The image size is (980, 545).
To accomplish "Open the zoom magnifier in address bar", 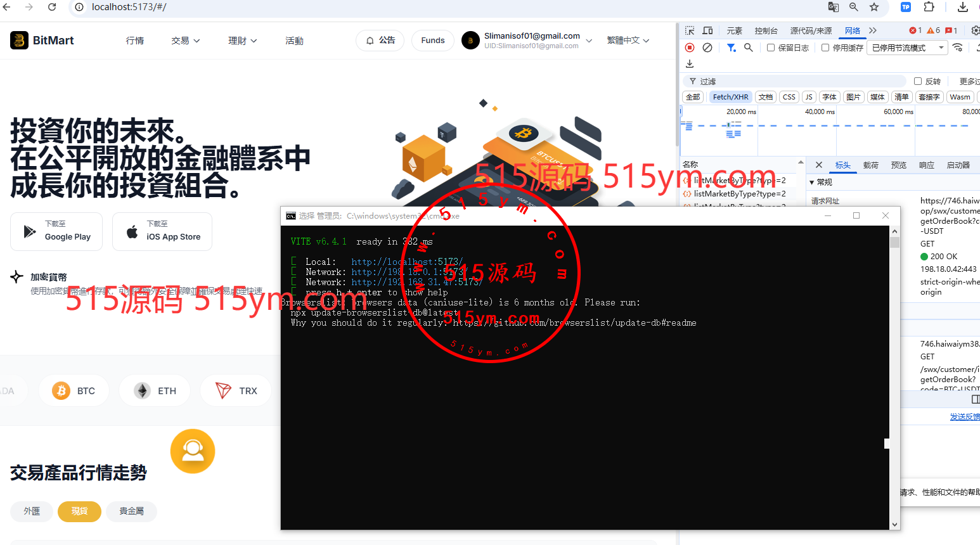I will coord(854,7).
